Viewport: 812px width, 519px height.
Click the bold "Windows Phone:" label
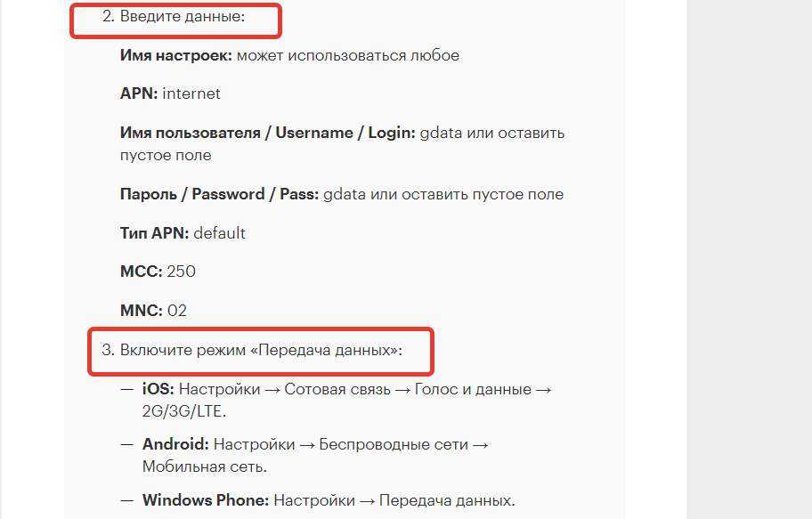[x=206, y=499]
